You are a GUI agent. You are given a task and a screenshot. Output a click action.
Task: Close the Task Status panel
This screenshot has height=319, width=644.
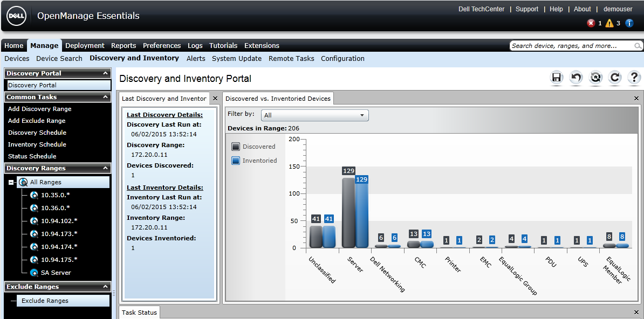click(636, 313)
